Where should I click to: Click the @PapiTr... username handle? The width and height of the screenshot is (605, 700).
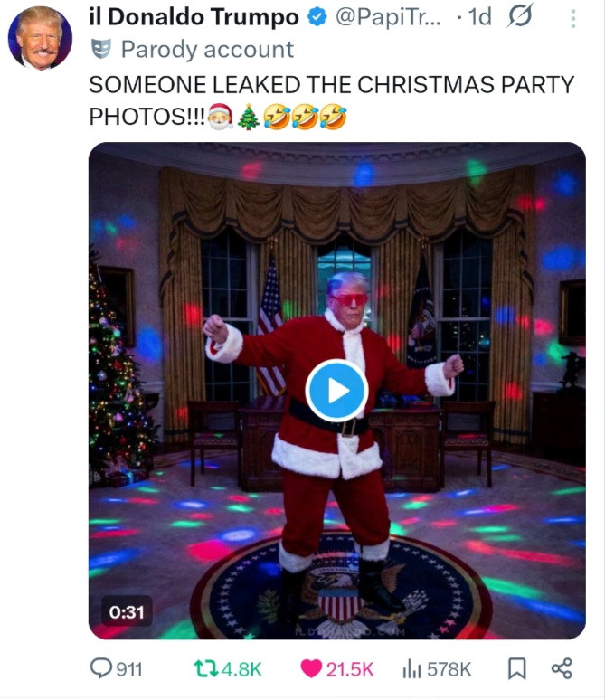point(388,17)
